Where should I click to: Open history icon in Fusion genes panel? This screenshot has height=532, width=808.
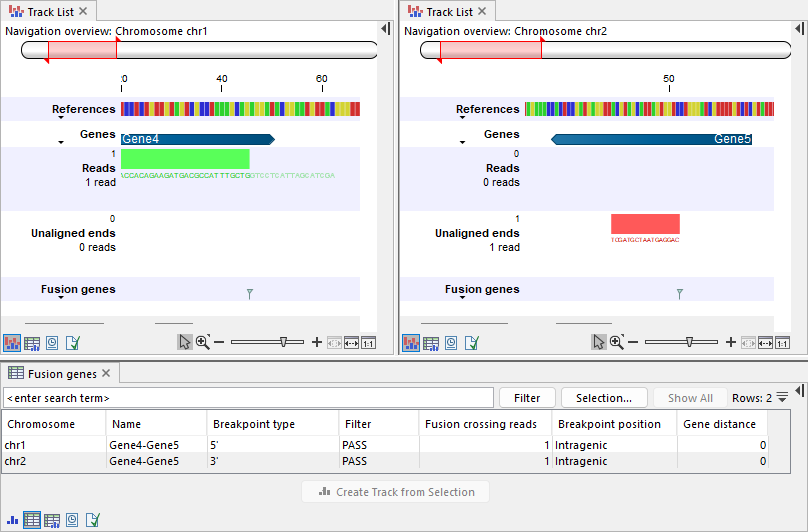pos(72,520)
